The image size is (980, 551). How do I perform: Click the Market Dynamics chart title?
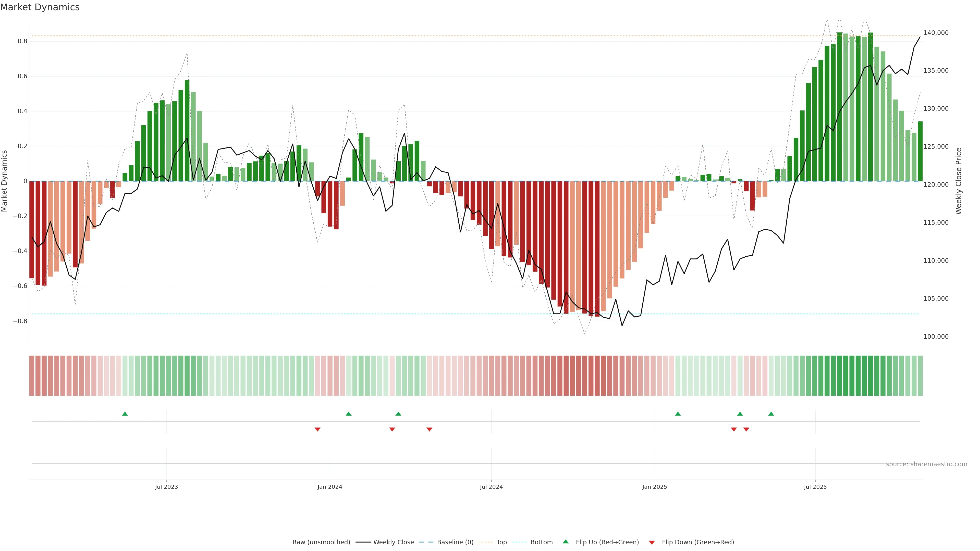[40, 7]
